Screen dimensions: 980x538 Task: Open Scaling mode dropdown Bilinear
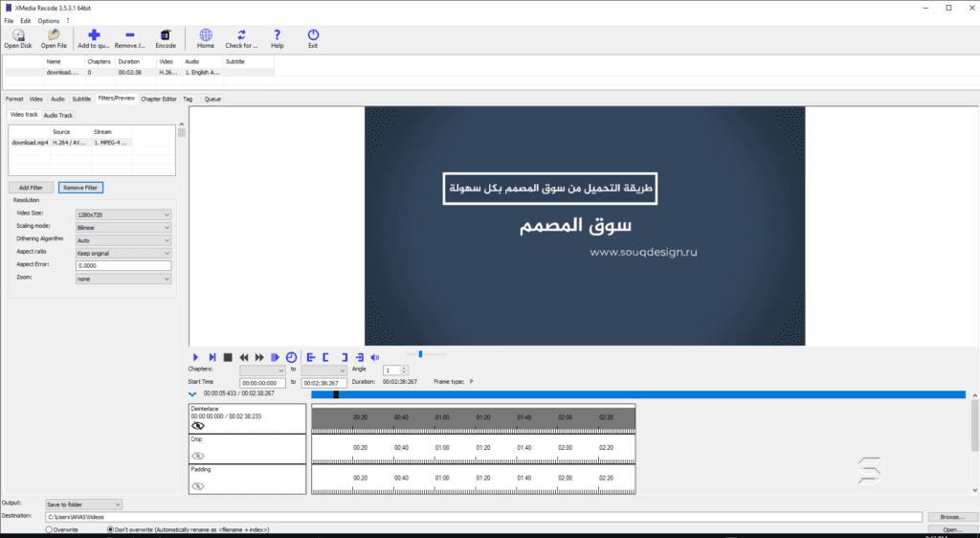(123, 228)
